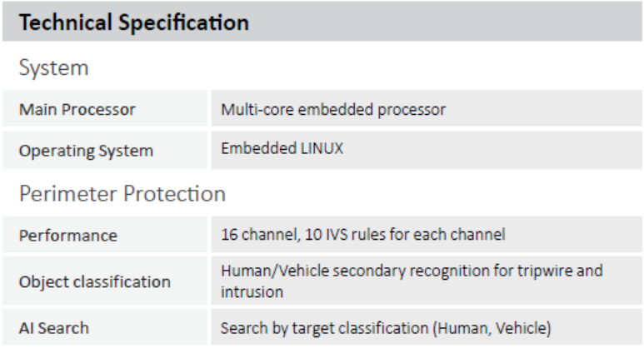Select the Embedded LINUX value cell
Screen dimensions: 644x348
tap(427, 151)
